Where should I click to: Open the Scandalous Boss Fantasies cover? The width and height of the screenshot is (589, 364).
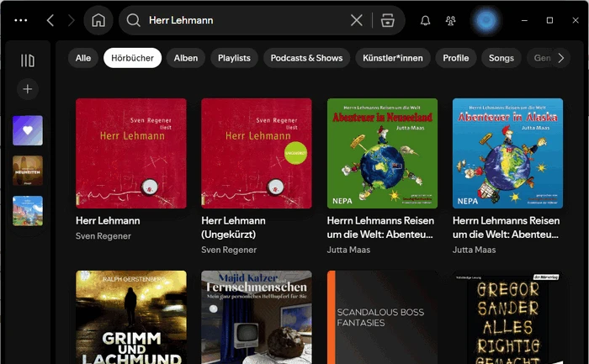point(382,317)
